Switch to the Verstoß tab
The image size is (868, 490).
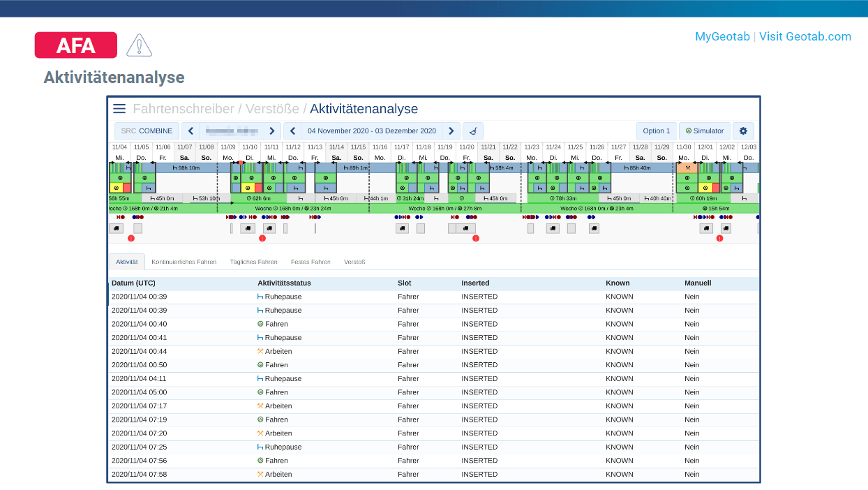coord(354,262)
